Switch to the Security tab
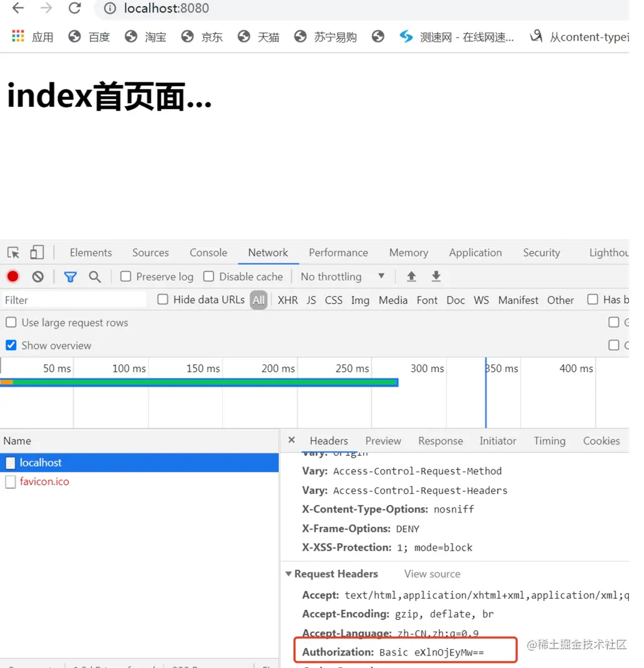644x668 pixels. 542,253
